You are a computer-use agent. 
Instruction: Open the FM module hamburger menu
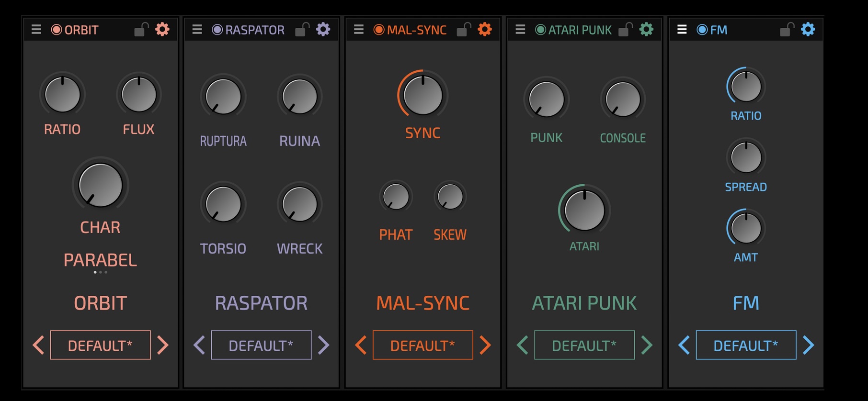(682, 30)
